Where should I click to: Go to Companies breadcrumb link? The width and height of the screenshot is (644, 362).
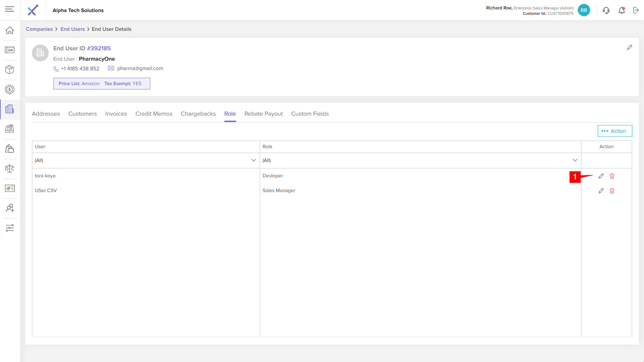click(x=39, y=29)
